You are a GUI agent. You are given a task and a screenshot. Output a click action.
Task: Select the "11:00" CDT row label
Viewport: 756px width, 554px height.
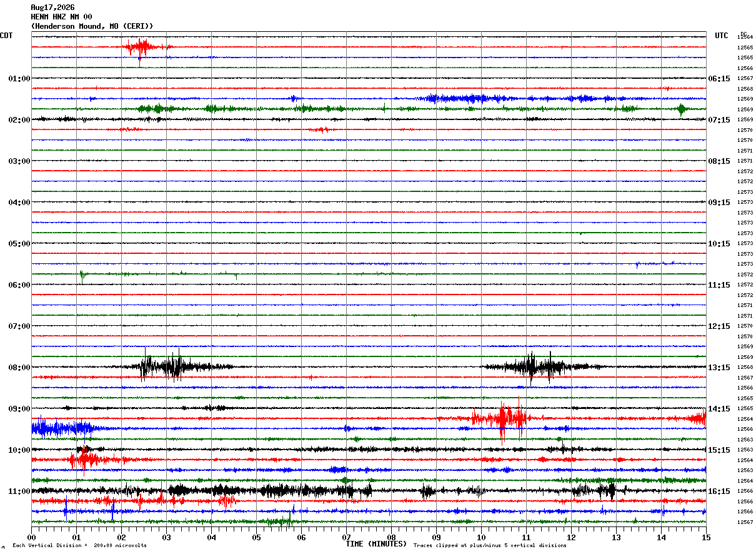[19, 491]
